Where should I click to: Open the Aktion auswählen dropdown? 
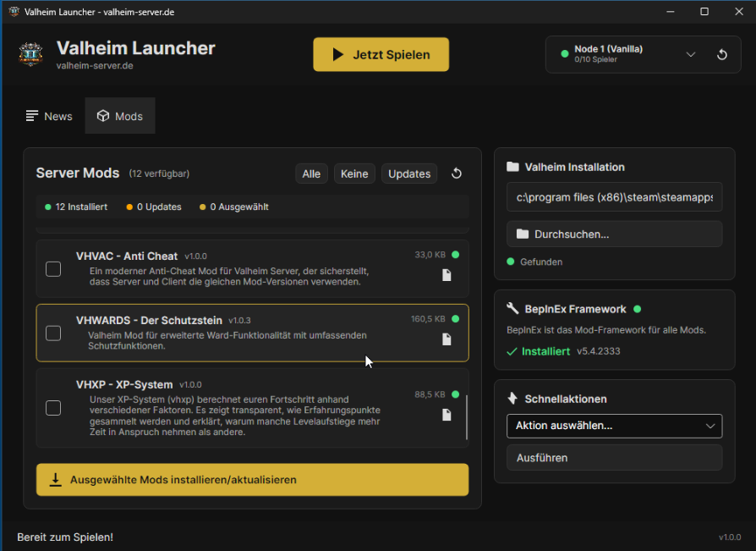[614, 426]
